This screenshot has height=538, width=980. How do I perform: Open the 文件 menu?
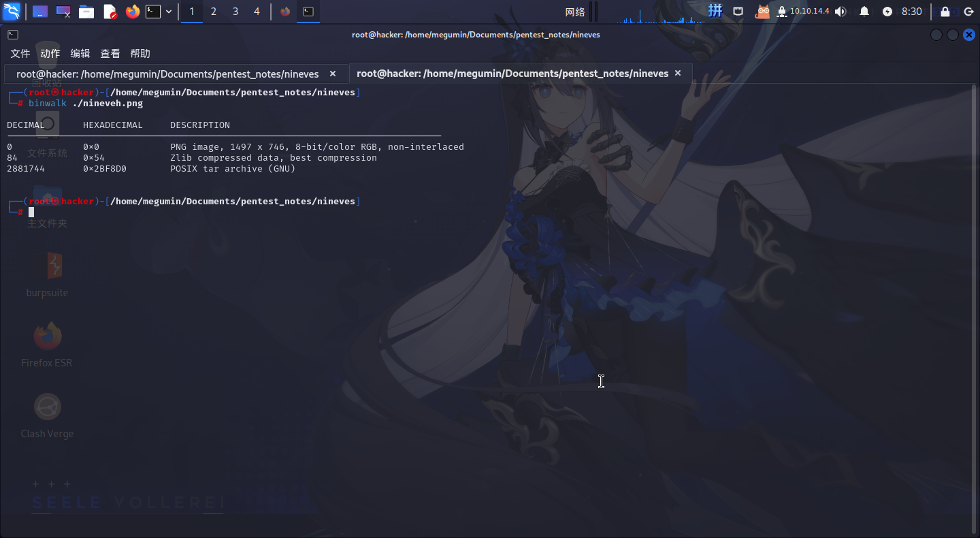(x=20, y=54)
